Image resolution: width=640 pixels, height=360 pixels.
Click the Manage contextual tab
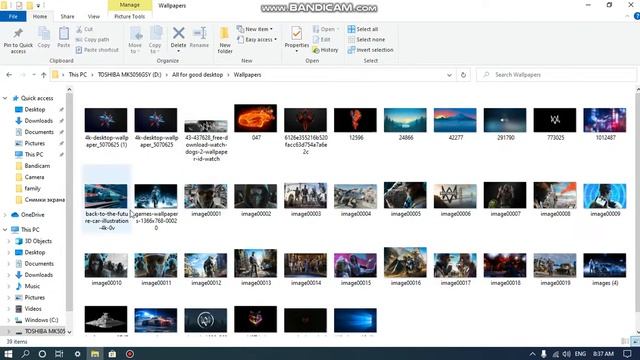130,5
